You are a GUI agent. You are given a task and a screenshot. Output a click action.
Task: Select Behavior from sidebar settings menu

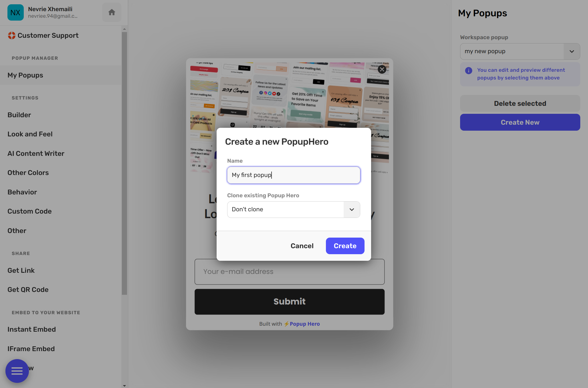click(22, 192)
